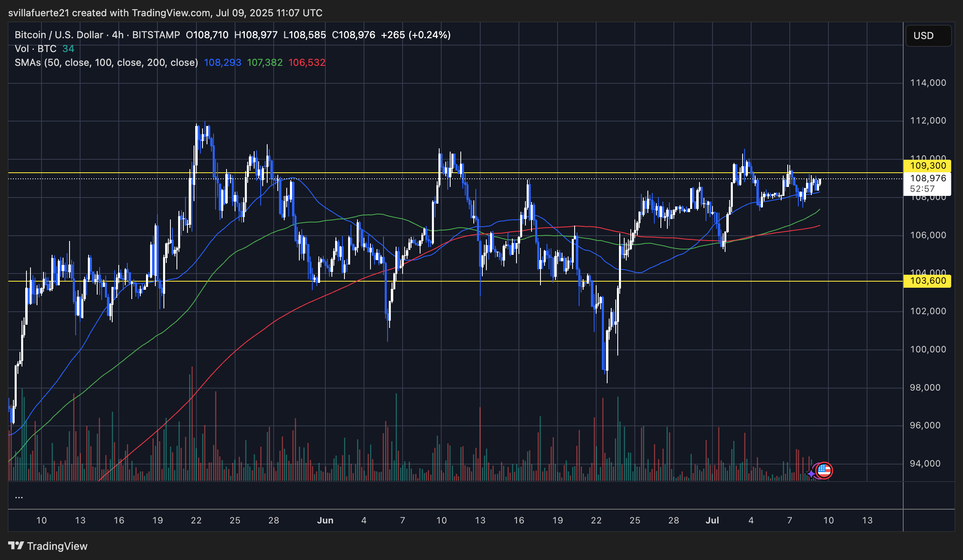Click the purple star event marker
The height and width of the screenshot is (560, 963).
click(812, 473)
